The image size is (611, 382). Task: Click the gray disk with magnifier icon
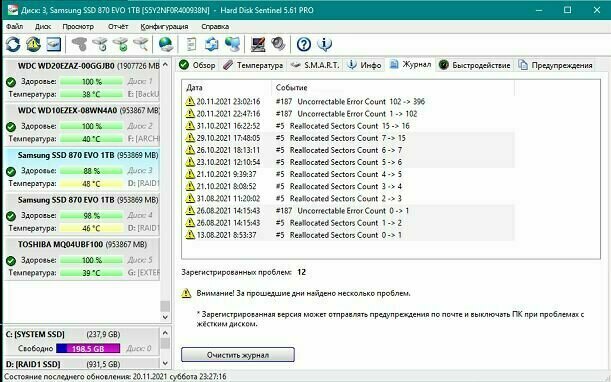[x=141, y=44]
